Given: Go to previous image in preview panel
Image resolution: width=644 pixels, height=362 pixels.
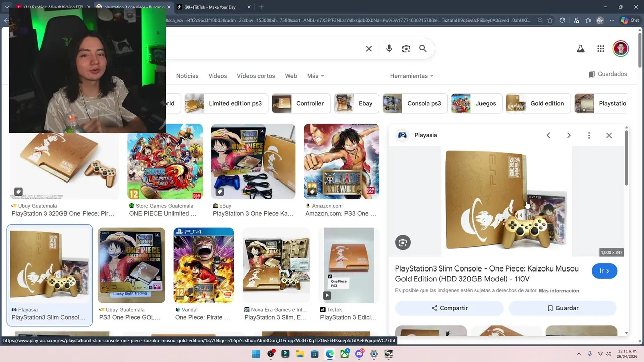Looking at the screenshot, I should pos(548,135).
